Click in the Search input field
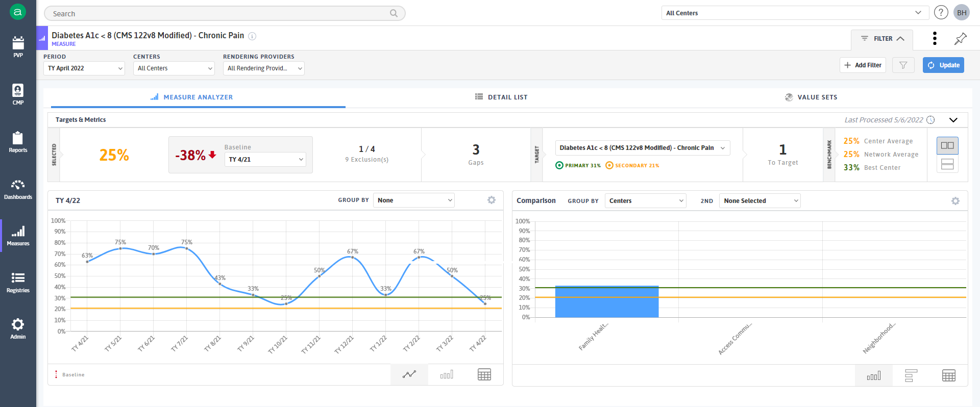Image resolution: width=980 pixels, height=407 pixels. coord(225,13)
